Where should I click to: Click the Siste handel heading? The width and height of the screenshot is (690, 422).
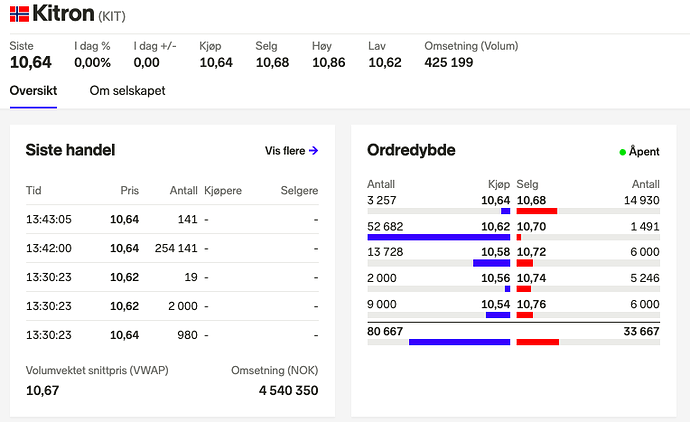[70, 150]
